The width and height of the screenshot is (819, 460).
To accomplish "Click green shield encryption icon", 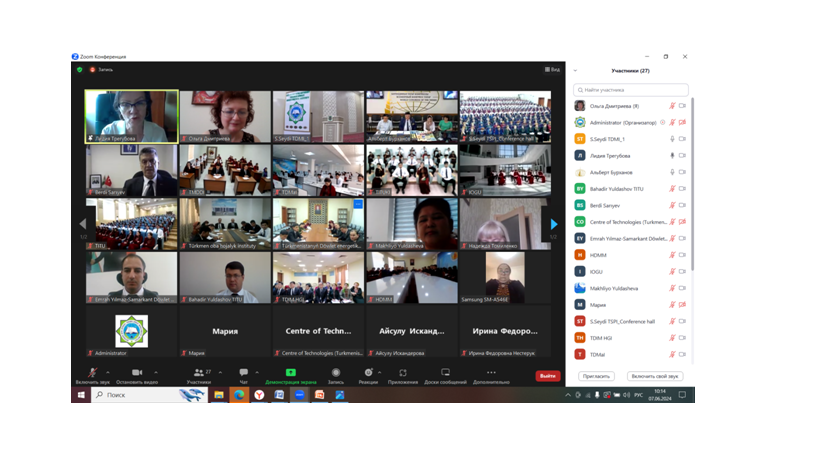I will click(x=79, y=69).
